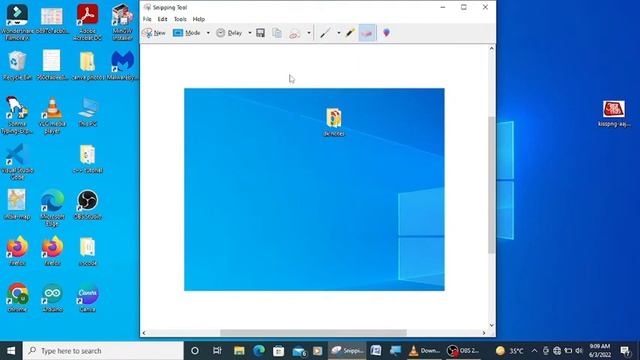Click the horizontal scrollbar thumb in Snipping Tool
The width and height of the screenshot is (640, 360).
[x=313, y=333]
